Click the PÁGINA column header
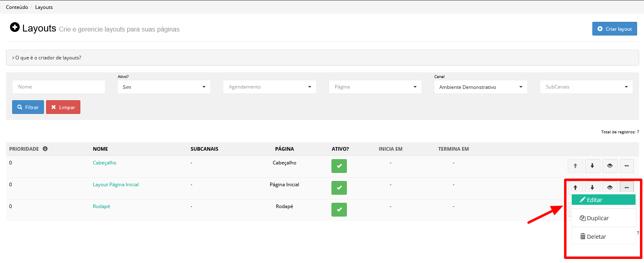 coord(285,149)
